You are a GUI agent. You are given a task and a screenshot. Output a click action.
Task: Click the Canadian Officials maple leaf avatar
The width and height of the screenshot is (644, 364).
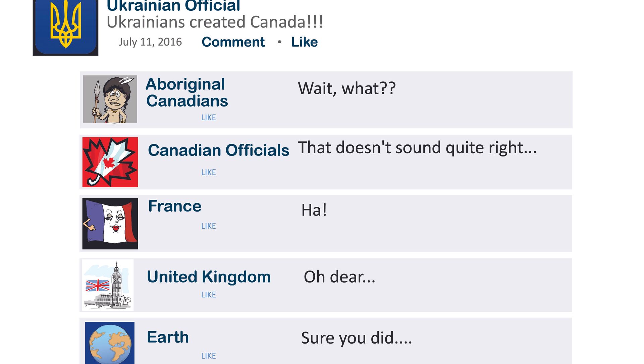[110, 162]
